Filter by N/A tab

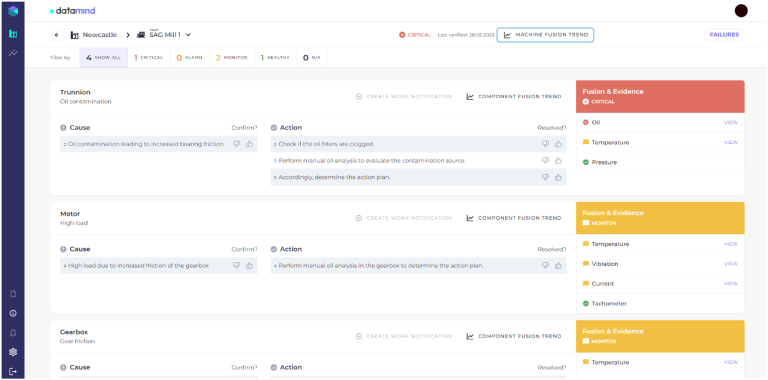tap(312, 57)
